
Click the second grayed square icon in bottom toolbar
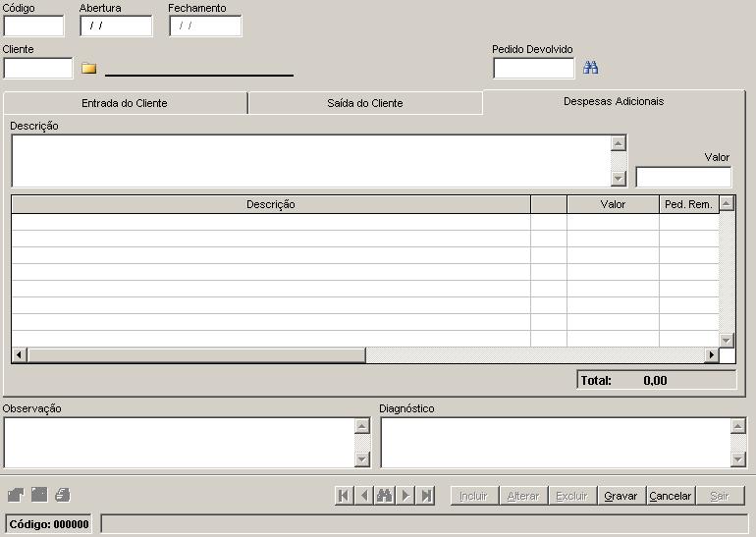39,495
